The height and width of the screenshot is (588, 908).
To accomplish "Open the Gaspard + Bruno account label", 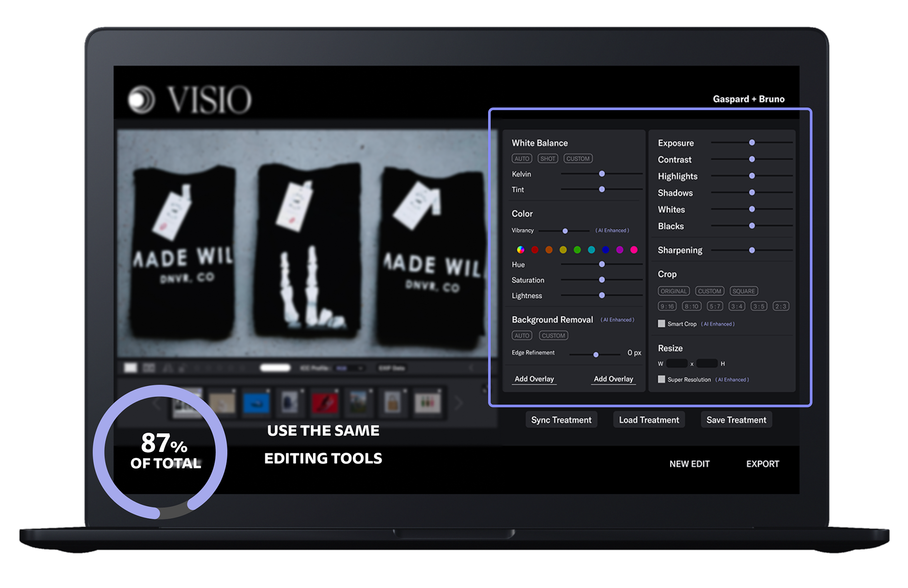I will 749,99.
